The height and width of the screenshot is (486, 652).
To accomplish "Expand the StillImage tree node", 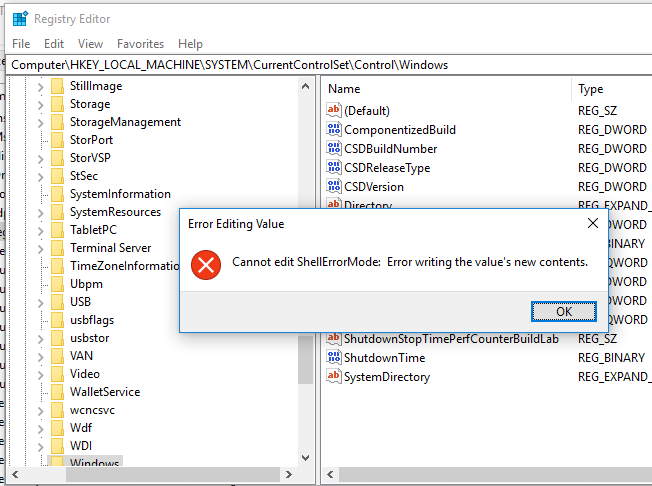I will click(x=40, y=87).
